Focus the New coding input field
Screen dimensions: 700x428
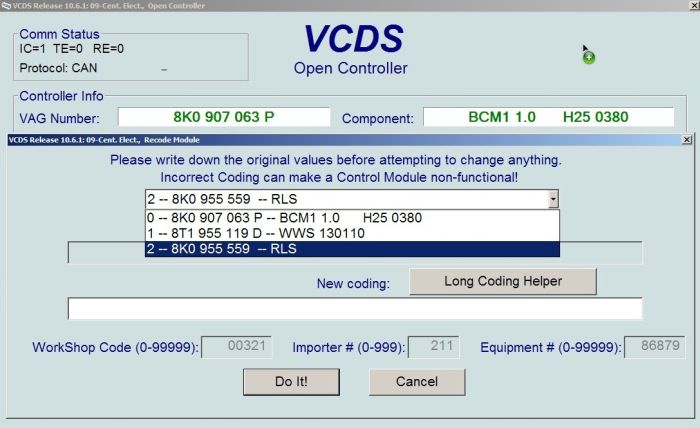(x=355, y=308)
